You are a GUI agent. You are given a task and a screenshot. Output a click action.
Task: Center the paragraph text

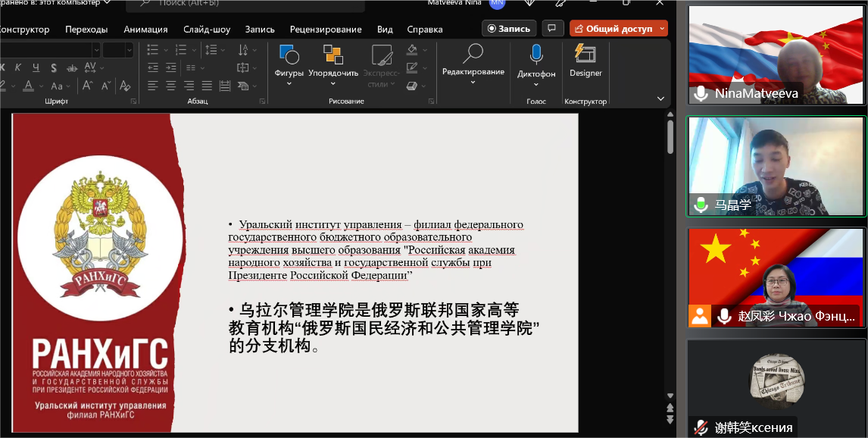171,86
